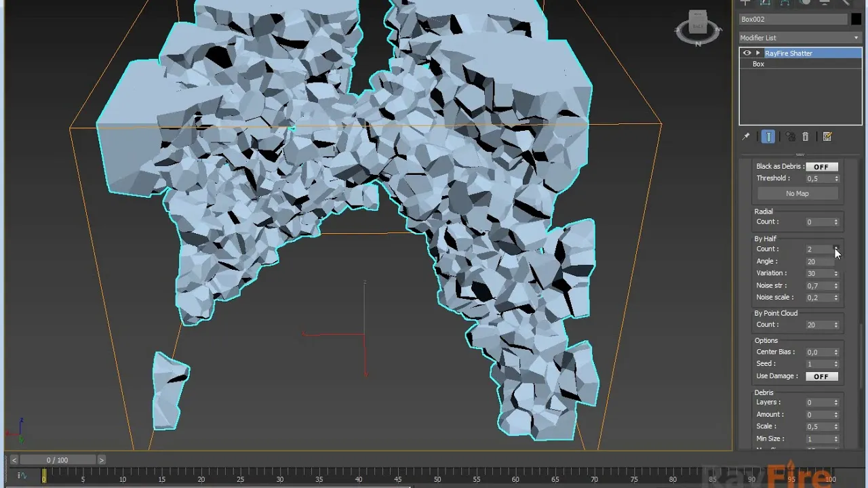Remove modifier with the trash icon
Image resolution: width=868 pixels, height=488 pixels.
pos(806,137)
